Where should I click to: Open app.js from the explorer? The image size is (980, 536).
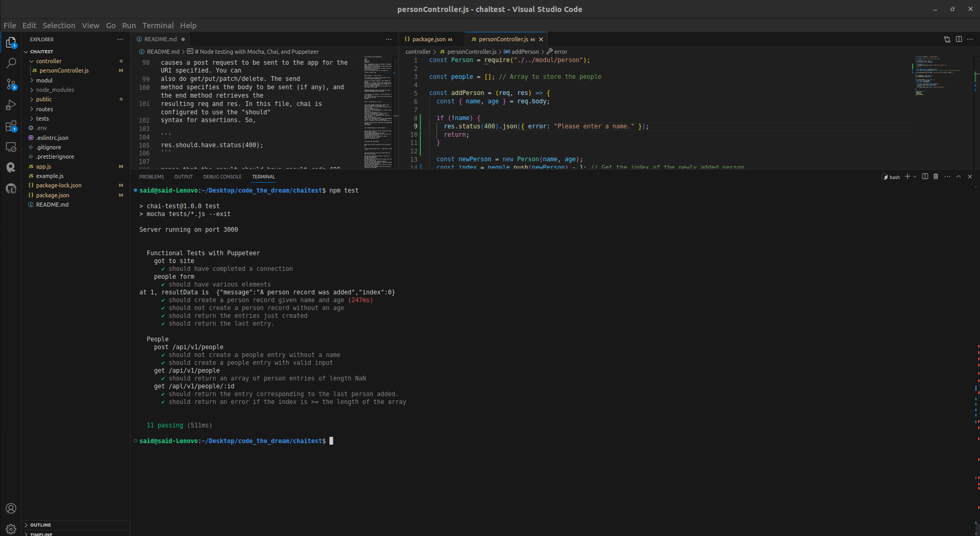point(75,166)
